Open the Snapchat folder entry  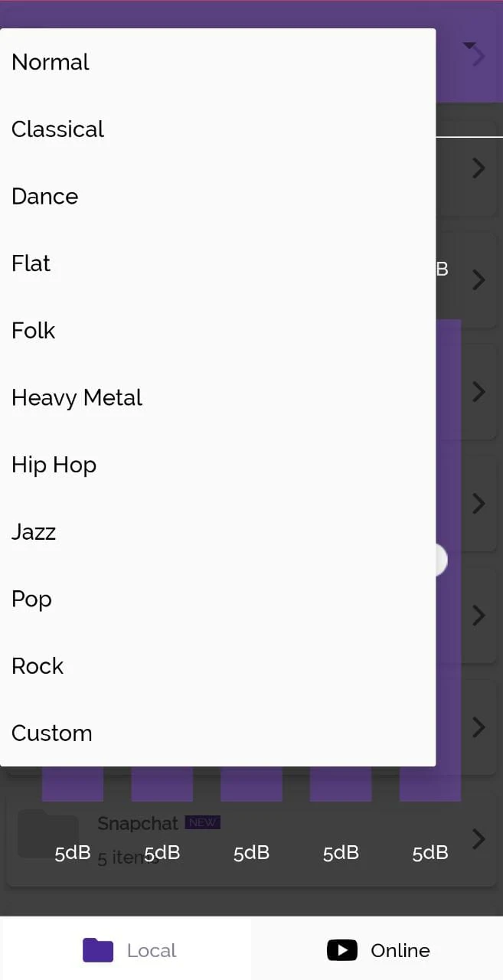tap(138, 824)
